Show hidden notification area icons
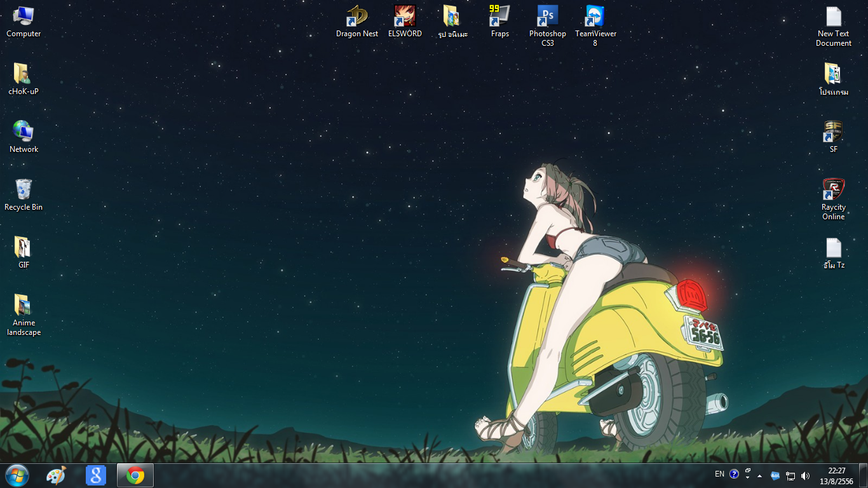The image size is (868, 488). [x=760, y=475]
